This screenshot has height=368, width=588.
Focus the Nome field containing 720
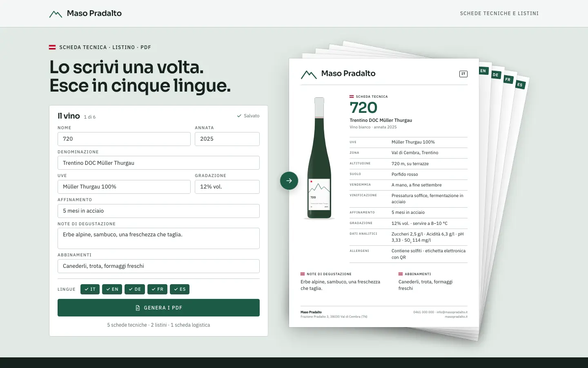(x=124, y=139)
